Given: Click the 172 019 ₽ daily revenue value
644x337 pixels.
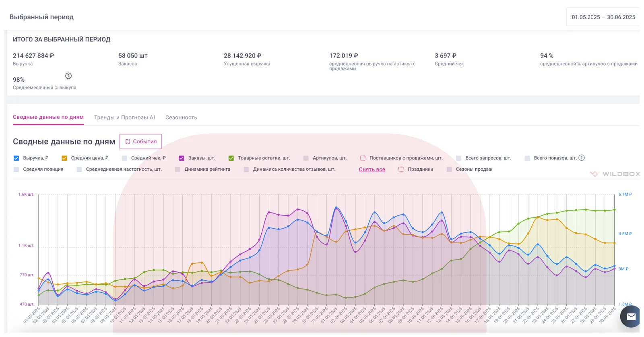Looking at the screenshot, I should pos(344,56).
